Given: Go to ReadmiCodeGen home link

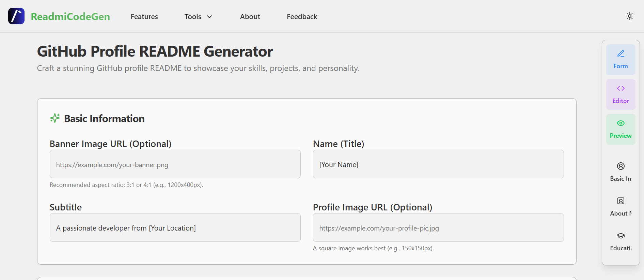Looking at the screenshot, I should click(70, 16).
